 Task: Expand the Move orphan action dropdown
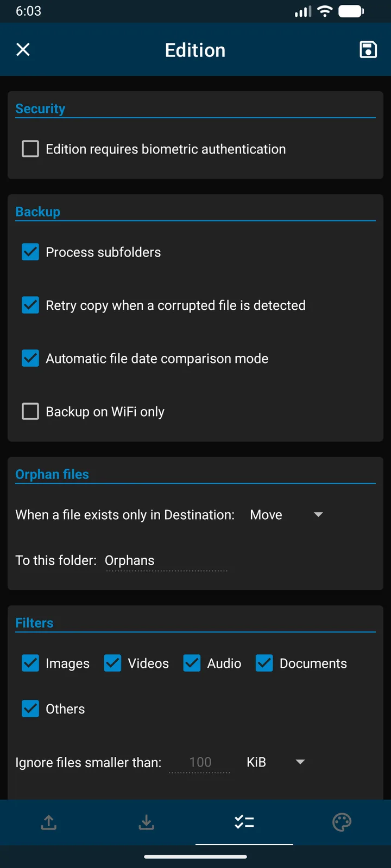pos(287,515)
